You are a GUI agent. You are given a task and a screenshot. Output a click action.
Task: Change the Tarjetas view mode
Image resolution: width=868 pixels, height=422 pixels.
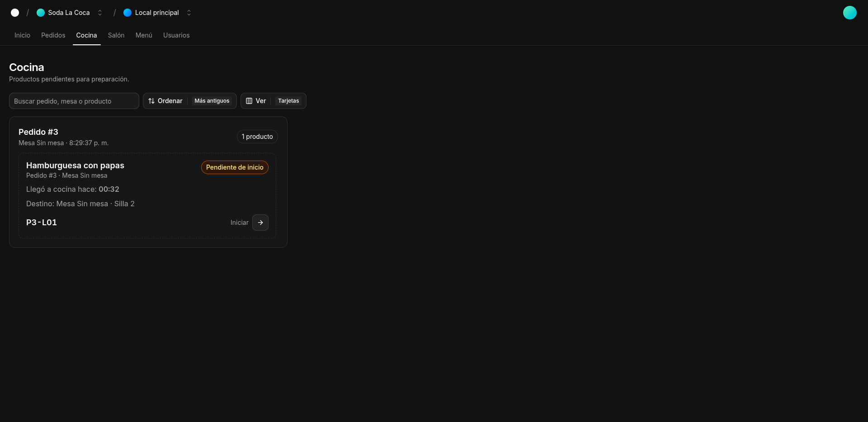click(x=288, y=101)
